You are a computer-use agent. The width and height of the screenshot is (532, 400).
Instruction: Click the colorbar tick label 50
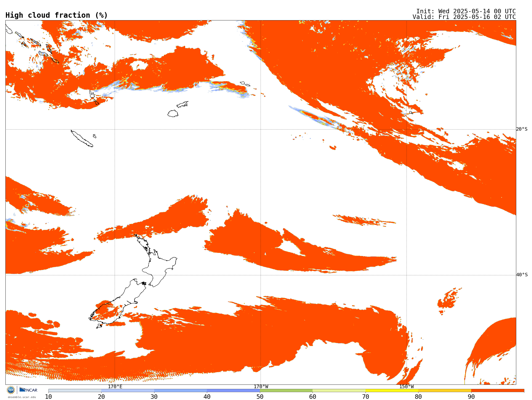click(260, 397)
